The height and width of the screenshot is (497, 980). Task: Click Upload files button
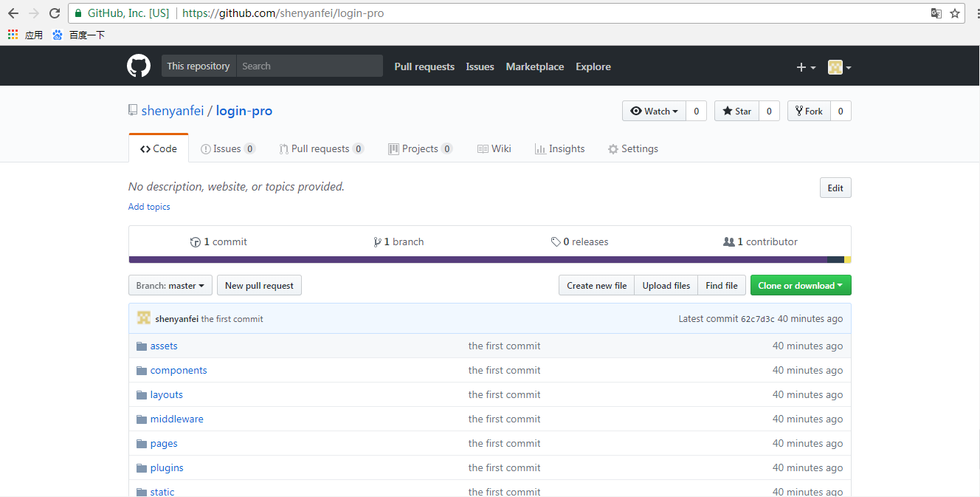pyautogui.click(x=666, y=285)
